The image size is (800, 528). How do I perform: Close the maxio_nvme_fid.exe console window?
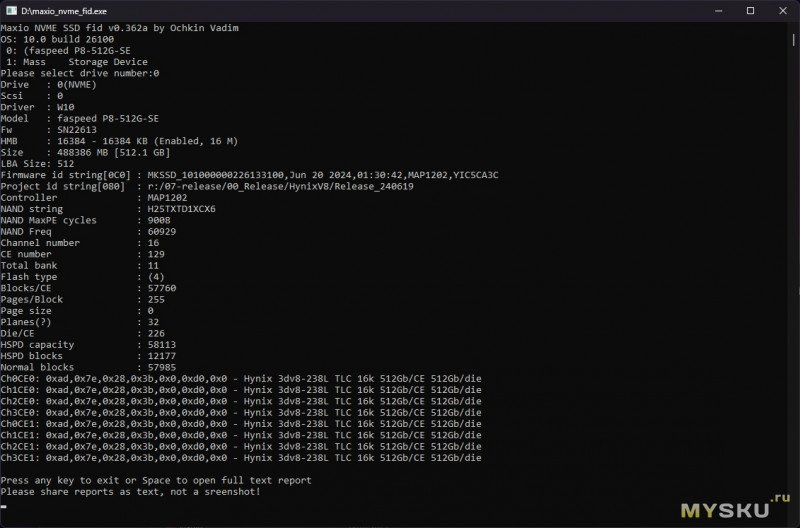click(x=783, y=11)
